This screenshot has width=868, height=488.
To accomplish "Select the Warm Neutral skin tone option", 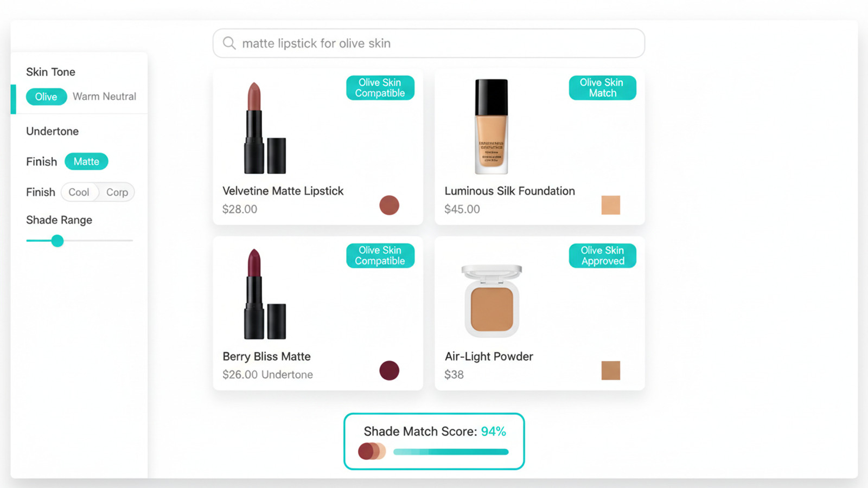I will pos(104,97).
